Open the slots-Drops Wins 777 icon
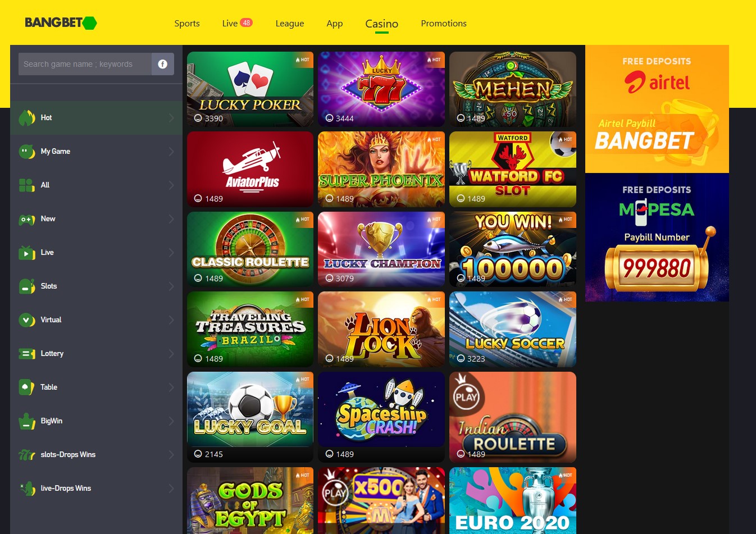Screen dimensions: 756x534 [x=27, y=455]
